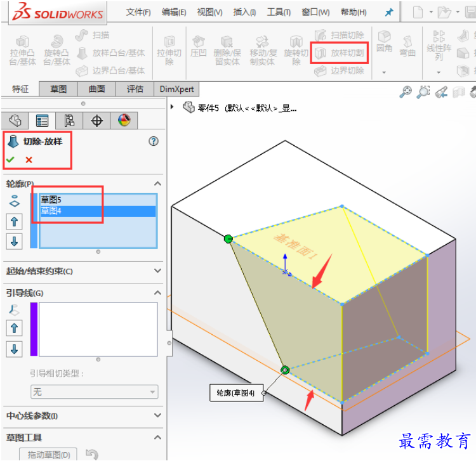Click the zoom to area icon
Viewport: 476px width, 461px height.
click(x=423, y=92)
